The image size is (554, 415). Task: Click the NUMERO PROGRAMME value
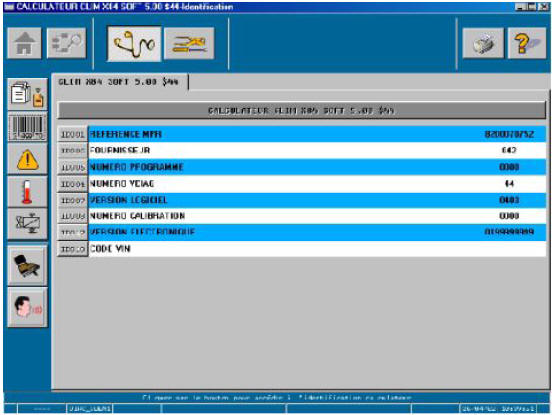coord(509,167)
